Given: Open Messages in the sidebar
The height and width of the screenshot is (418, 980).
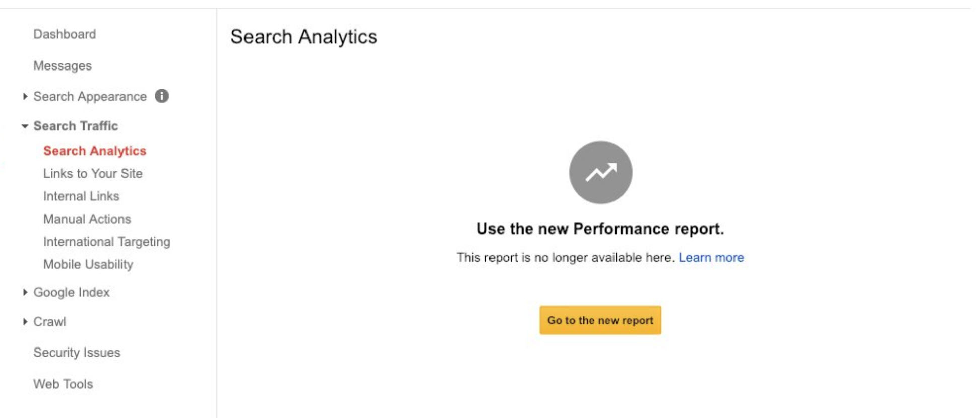Looking at the screenshot, I should coord(63,66).
